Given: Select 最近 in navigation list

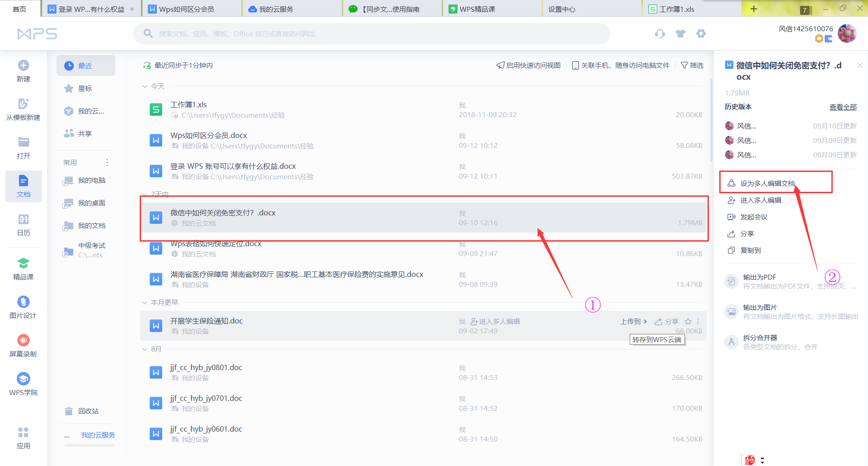Looking at the screenshot, I should pyautogui.click(x=86, y=66).
